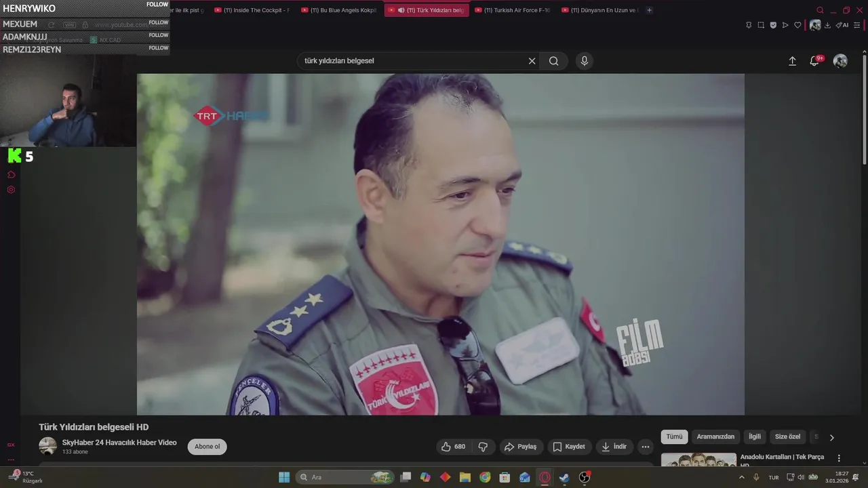Viewport: 868px width, 488px height.
Task: Open the weather widget showing 13°C
Action: click(x=27, y=477)
